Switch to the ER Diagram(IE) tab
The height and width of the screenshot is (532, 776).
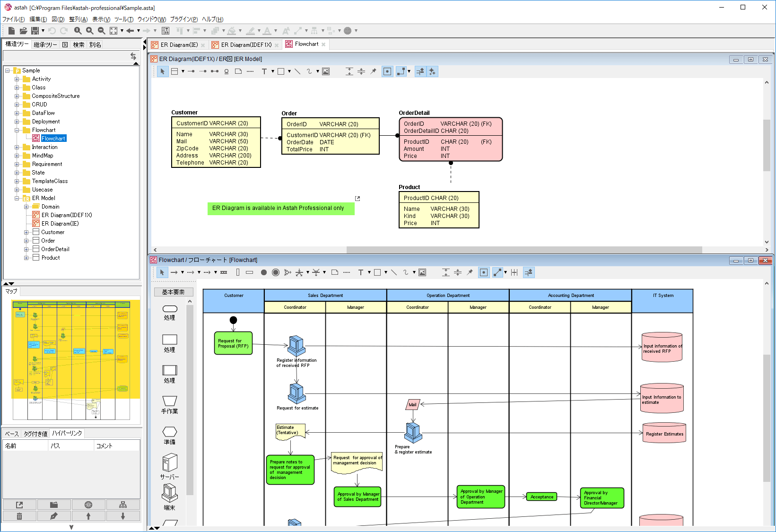179,44
